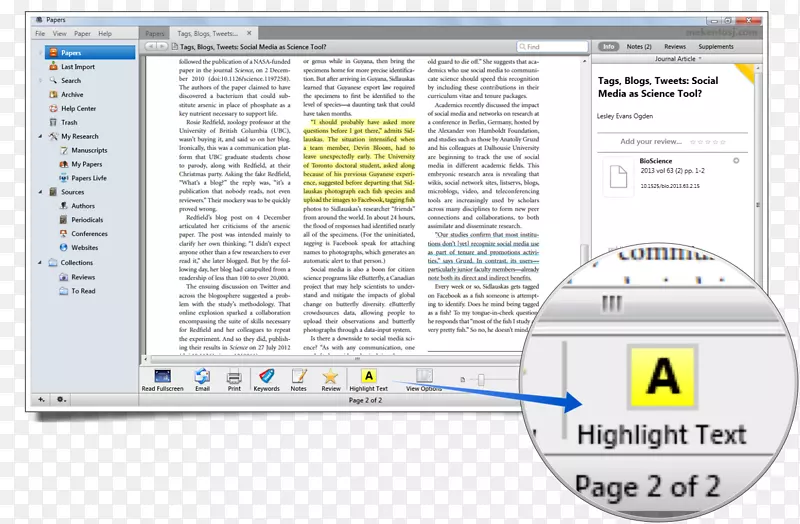This screenshot has width=800, height=524.
Task: Open File menu
Action: pyautogui.click(x=40, y=34)
